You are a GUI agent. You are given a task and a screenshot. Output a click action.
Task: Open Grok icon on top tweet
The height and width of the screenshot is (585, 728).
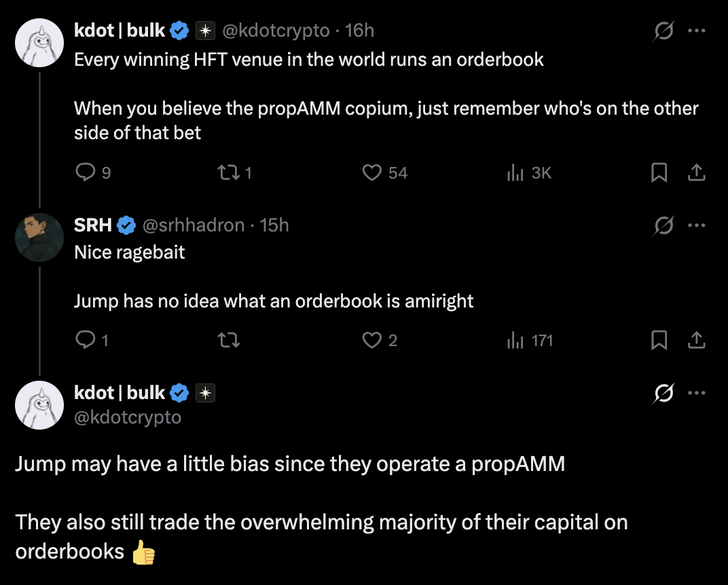pyautogui.click(x=663, y=31)
